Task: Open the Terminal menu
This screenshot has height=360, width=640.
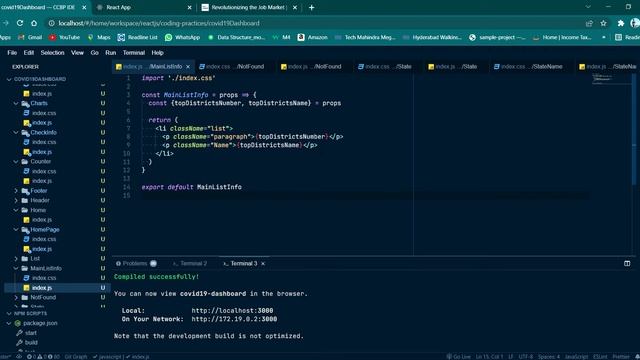Action: pyautogui.click(x=133, y=53)
